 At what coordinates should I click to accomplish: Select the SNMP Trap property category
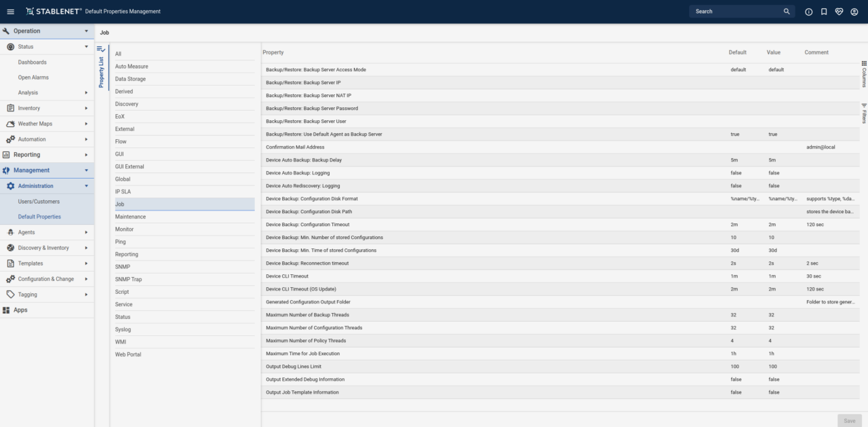click(x=128, y=279)
